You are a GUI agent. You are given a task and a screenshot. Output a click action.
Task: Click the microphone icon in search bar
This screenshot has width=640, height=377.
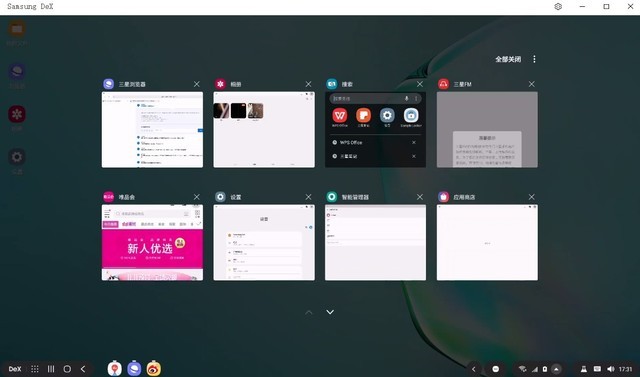pyautogui.click(x=407, y=98)
